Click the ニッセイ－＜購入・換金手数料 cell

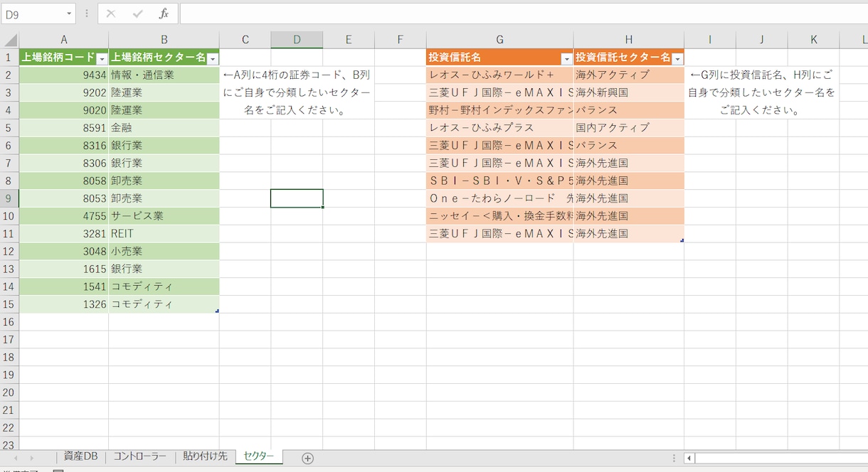499,216
